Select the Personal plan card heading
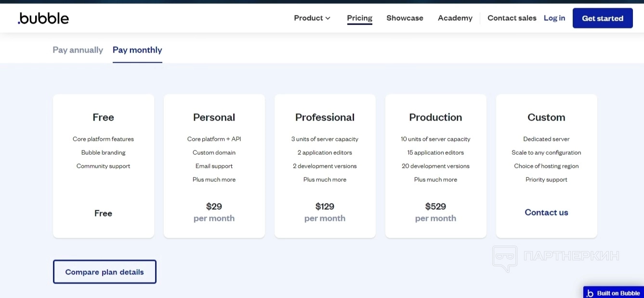 214,118
